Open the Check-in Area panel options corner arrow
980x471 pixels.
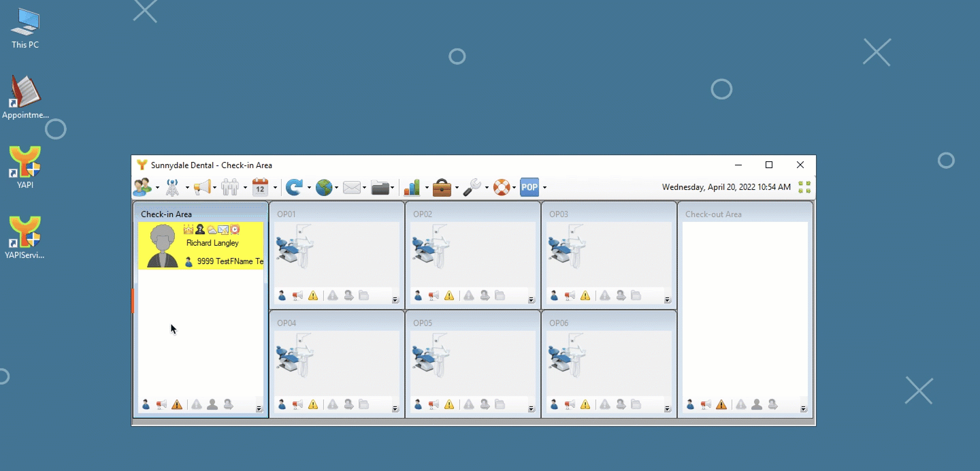(x=259, y=409)
